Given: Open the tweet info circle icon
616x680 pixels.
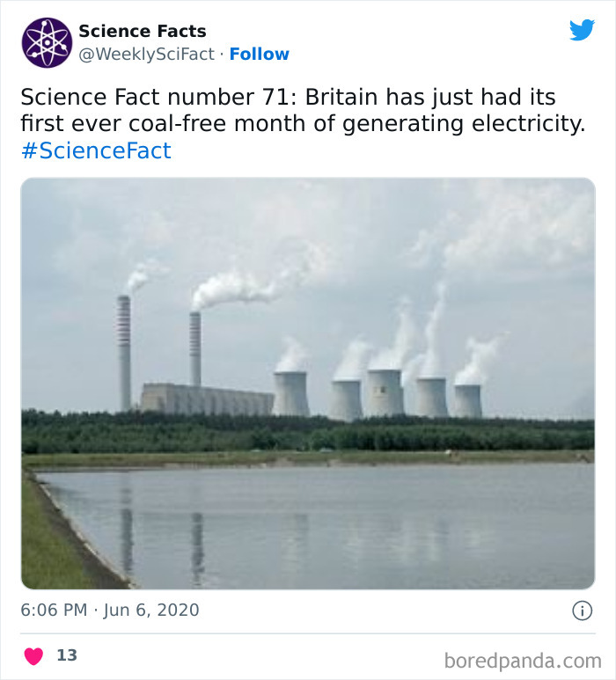Looking at the screenshot, I should coord(582,611).
